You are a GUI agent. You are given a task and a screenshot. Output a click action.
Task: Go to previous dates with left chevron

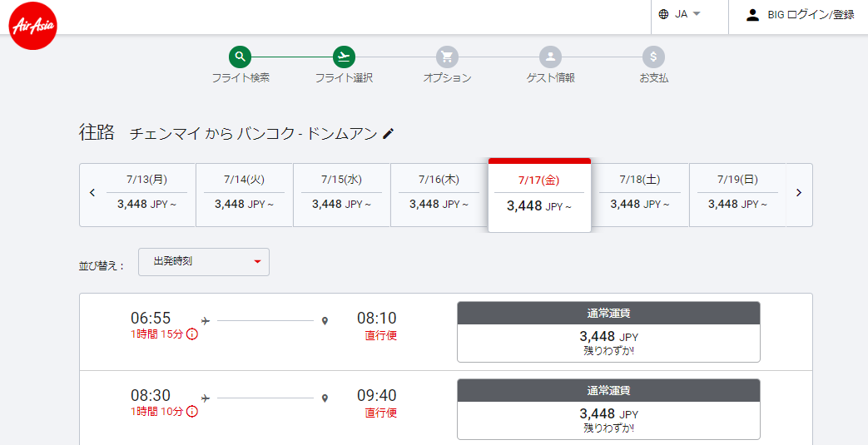tap(92, 193)
